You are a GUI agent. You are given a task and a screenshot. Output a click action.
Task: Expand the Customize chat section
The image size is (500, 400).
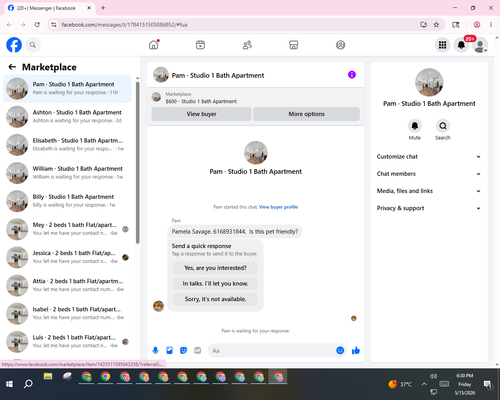coord(429,157)
